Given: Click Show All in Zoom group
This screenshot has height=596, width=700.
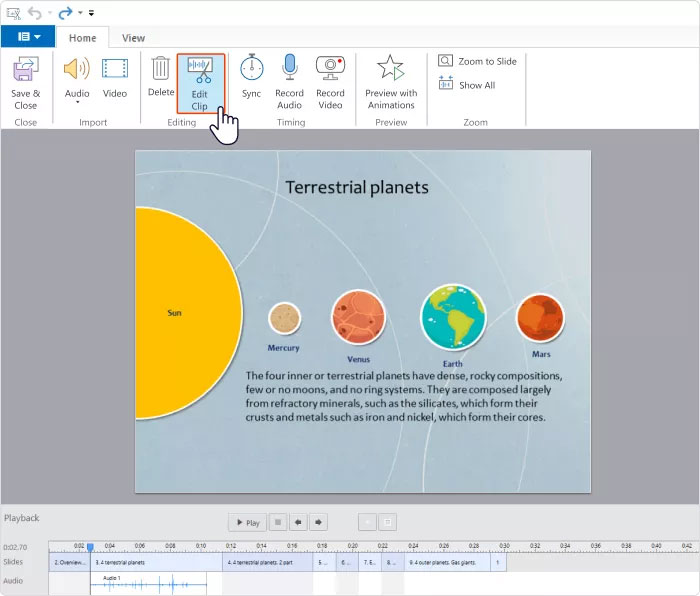Looking at the screenshot, I should tap(467, 85).
